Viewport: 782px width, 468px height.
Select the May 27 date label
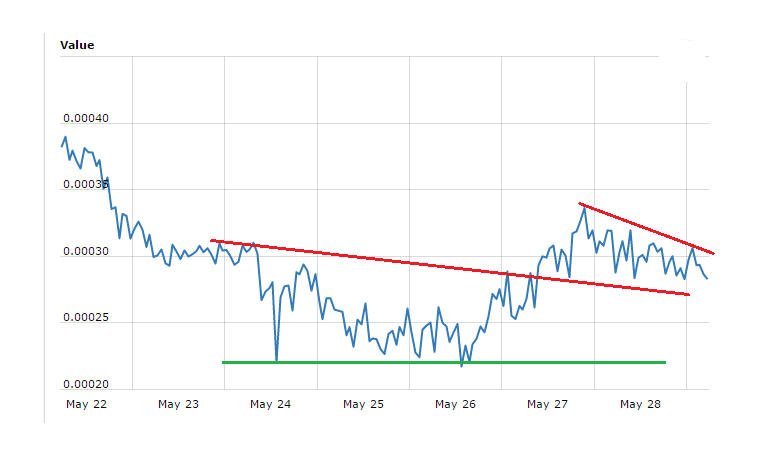pyautogui.click(x=548, y=405)
